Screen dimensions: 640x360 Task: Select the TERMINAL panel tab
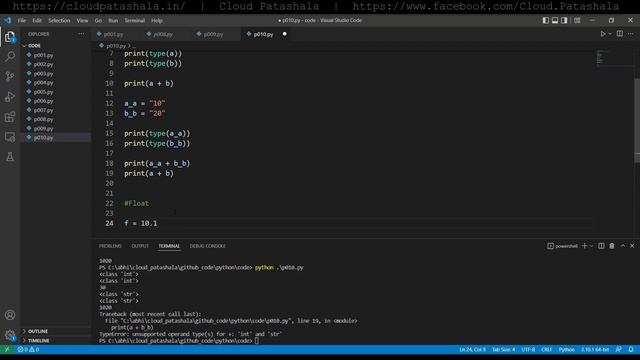click(x=169, y=246)
